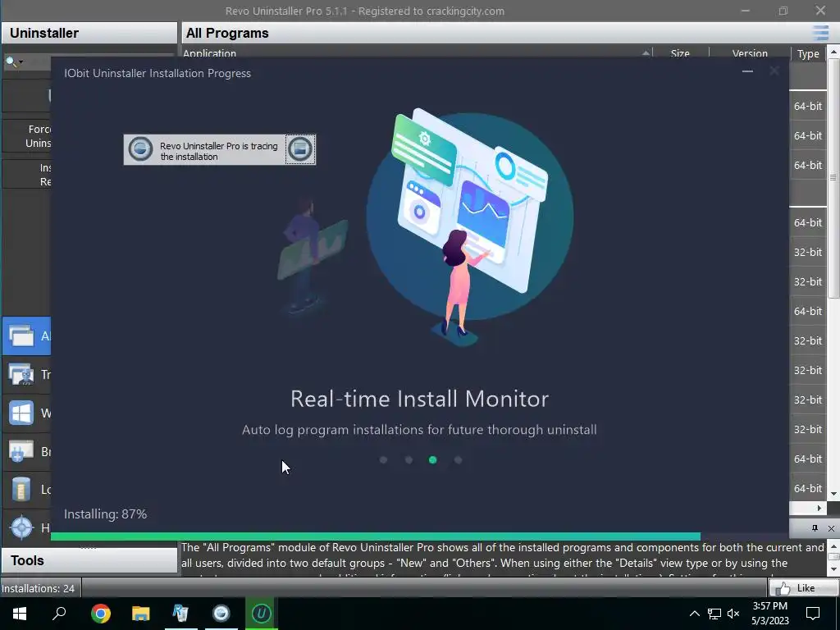This screenshot has height=630, width=840.
Task: Click the program list scroll-down arrow
Action: [833, 494]
